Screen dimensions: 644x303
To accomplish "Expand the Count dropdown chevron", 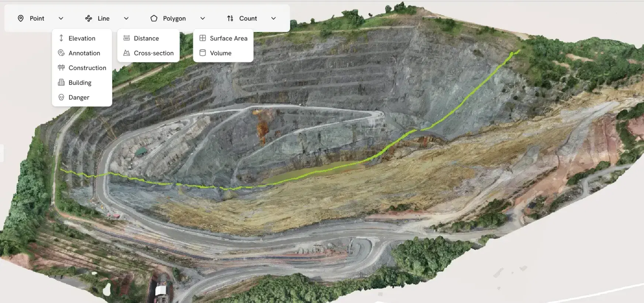I will point(273,18).
